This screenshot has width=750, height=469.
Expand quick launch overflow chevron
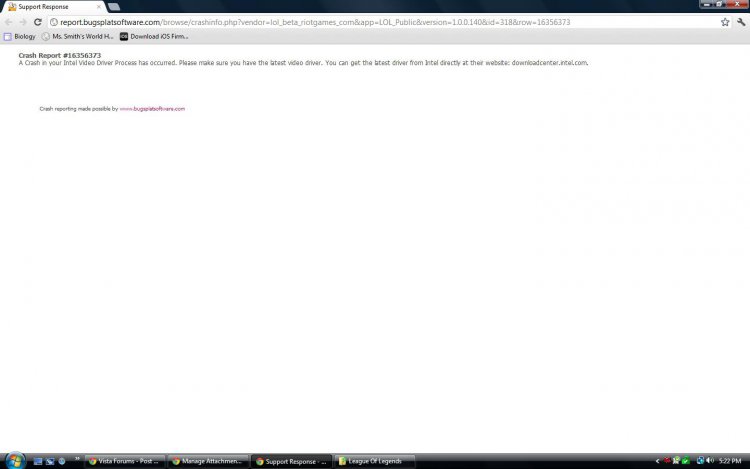tap(77, 459)
